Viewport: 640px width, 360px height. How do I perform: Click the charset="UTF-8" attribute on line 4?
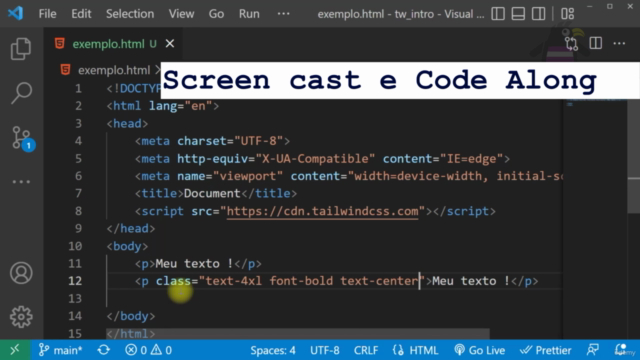[230, 141]
